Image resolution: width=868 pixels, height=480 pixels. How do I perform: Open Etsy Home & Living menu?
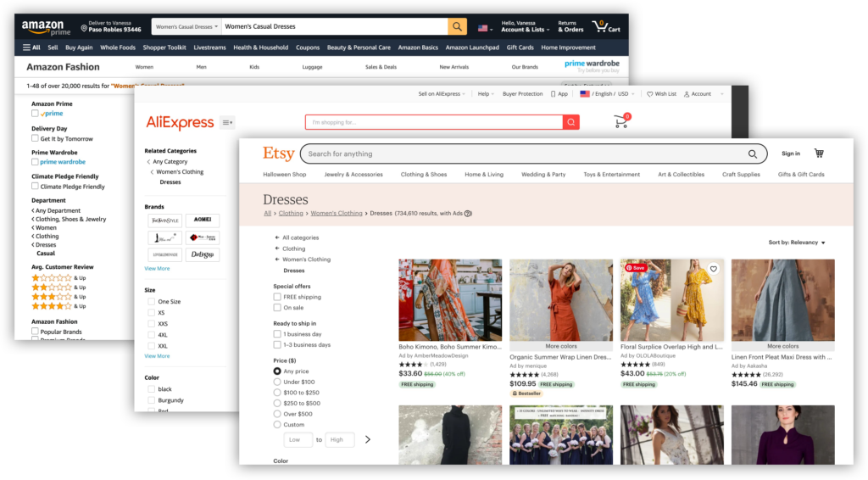click(484, 175)
